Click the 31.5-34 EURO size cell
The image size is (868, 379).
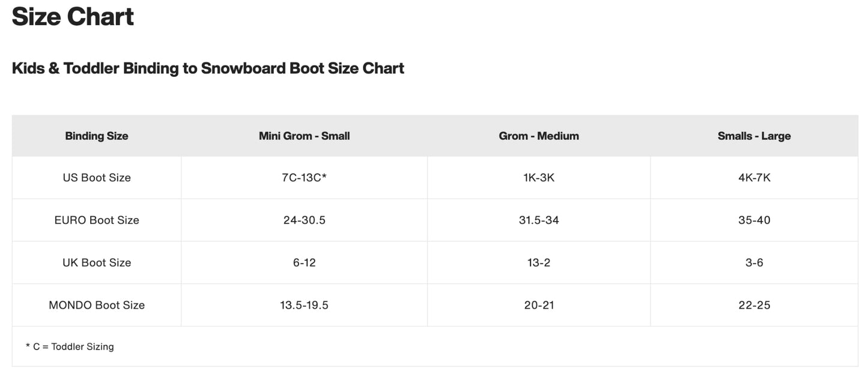click(539, 220)
